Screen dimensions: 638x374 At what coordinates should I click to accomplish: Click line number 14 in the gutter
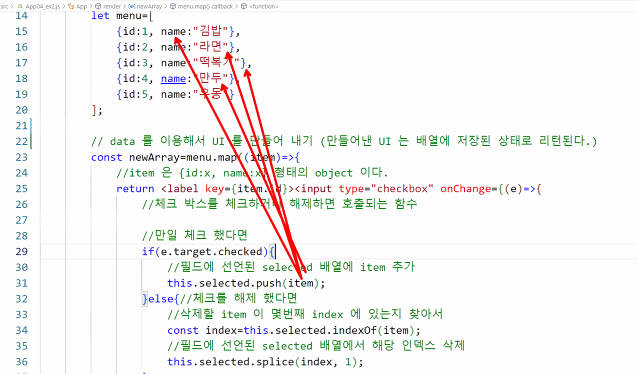tap(22, 16)
